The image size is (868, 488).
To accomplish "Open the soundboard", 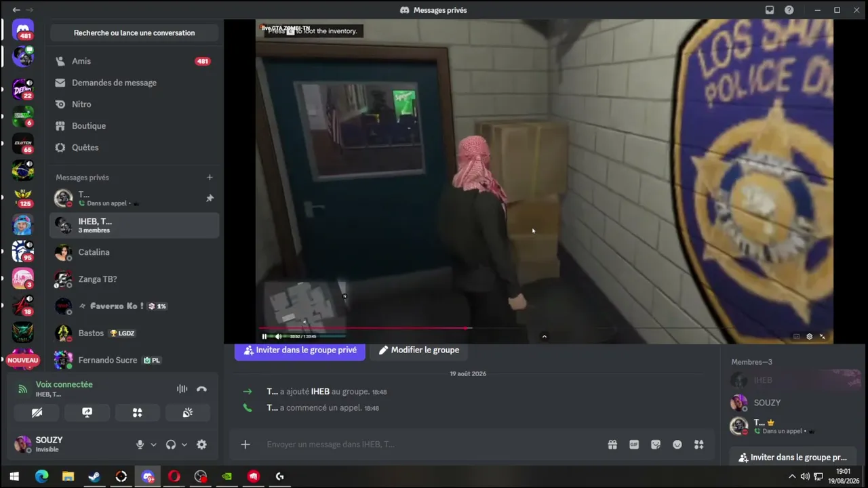I will 188,413.
